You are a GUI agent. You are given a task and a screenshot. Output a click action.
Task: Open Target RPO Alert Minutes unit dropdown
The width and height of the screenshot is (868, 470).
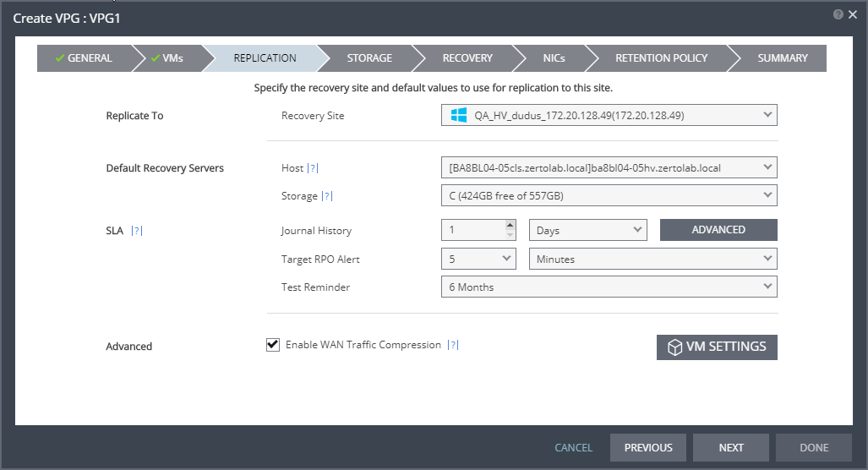pyautogui.click(x=653, y=259)
